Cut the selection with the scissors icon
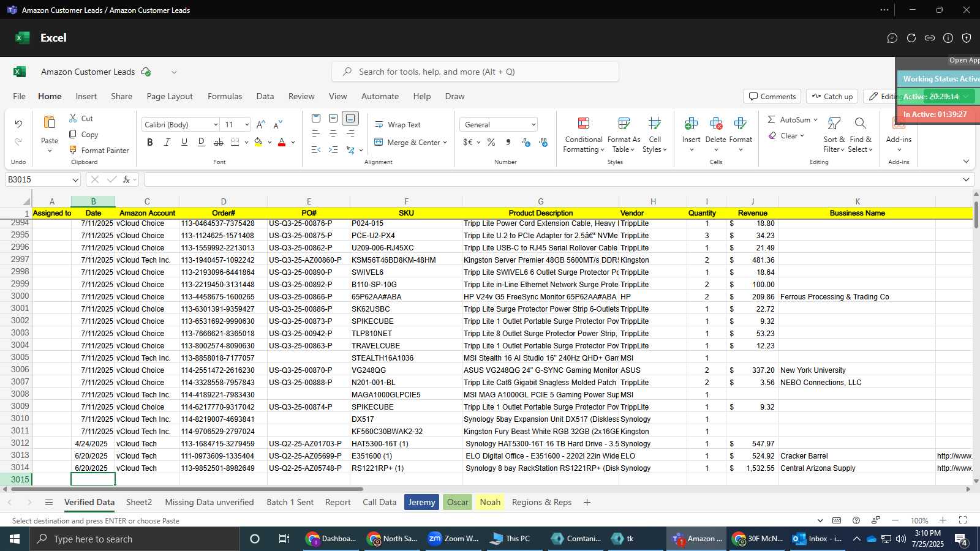 73,118
